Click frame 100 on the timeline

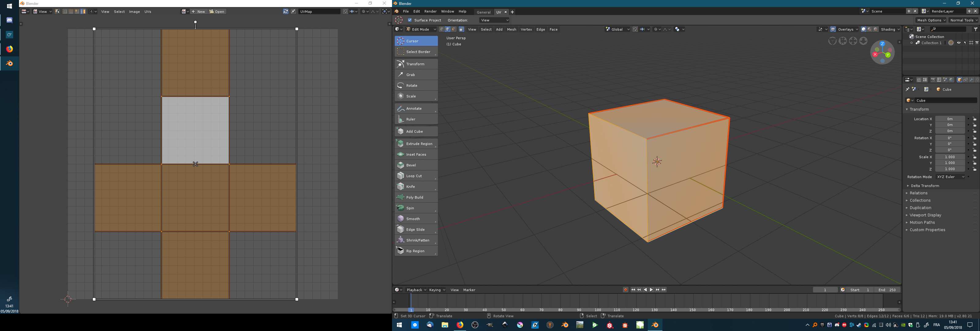[x=598, y=310]
